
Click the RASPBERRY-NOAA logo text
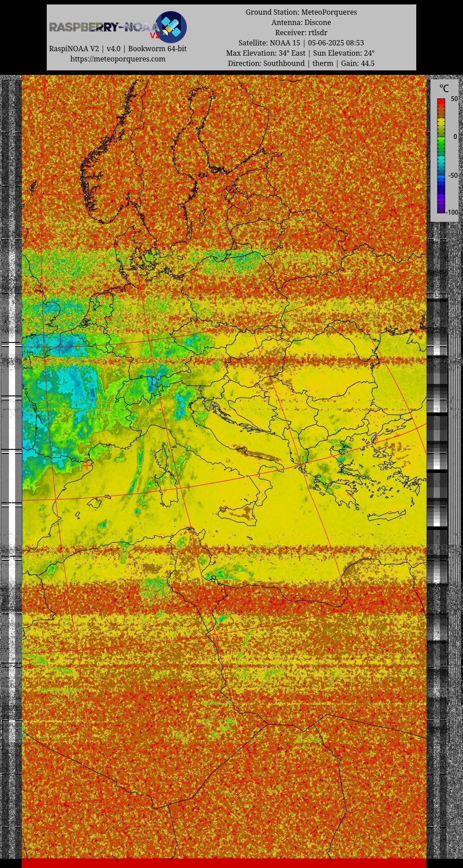pos(104,28)
